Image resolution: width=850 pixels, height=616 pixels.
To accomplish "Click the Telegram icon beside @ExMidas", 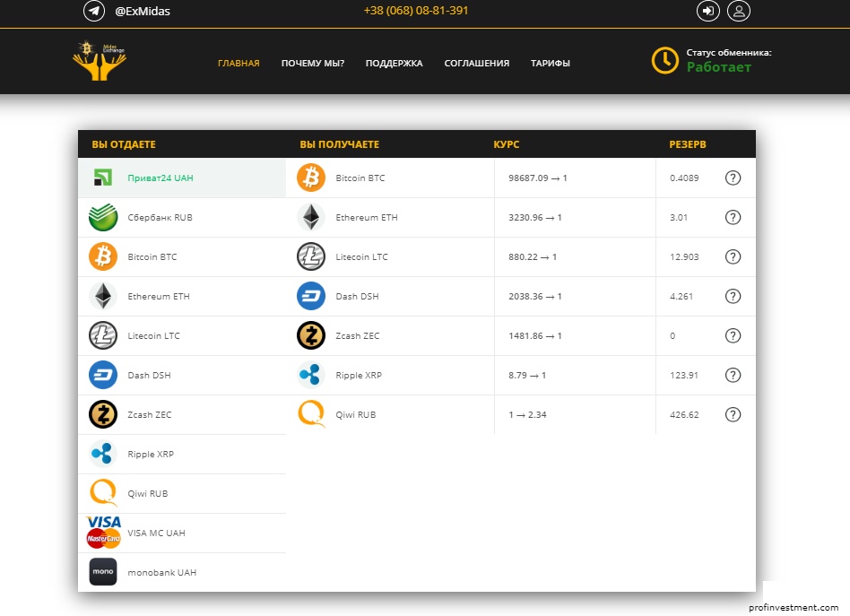I will [x=94, y=11].
